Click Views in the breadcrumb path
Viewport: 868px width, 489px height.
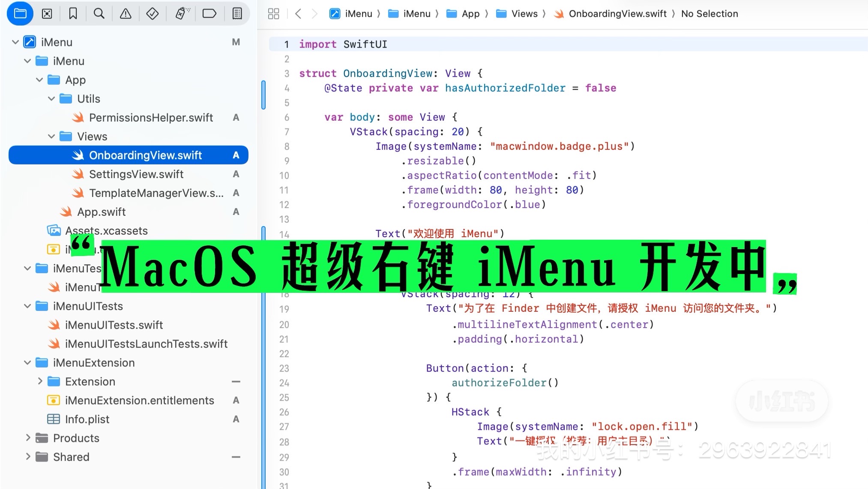click(524, 14)
